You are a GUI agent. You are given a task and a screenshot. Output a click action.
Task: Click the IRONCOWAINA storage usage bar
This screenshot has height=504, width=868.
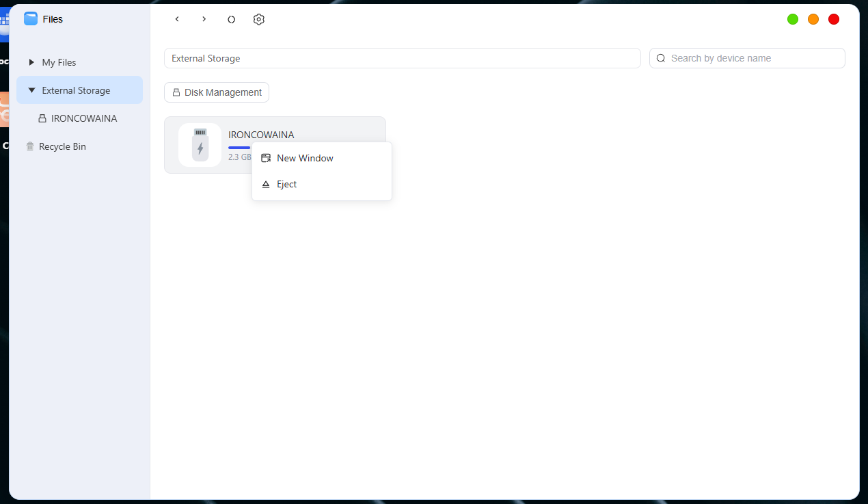click(240, 148)
